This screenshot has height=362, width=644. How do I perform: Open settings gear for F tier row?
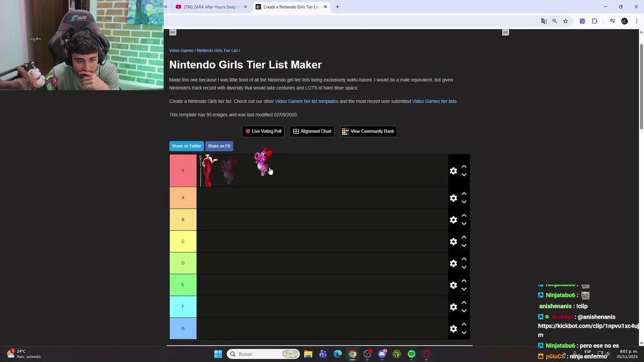click(x=453, y=307)
